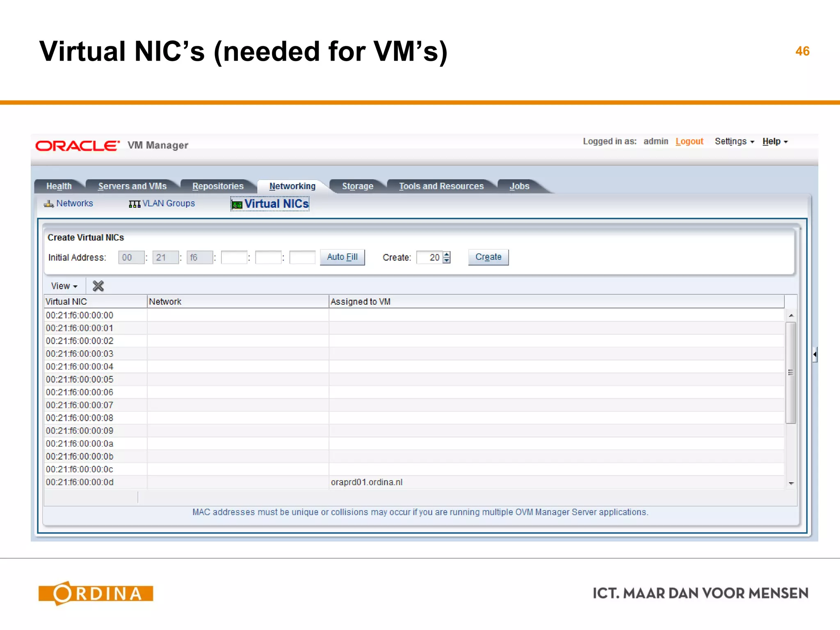
Task: Click the delete X icon in toolbar
Action: pyautogui.click(x=98, y=286)
